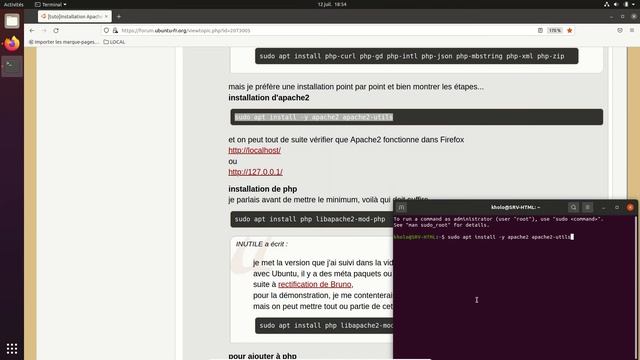Screen dimensions: 640x360
Task: Open the network status icon in system tray
Action: pyautogui.click(x=607, y=4)
